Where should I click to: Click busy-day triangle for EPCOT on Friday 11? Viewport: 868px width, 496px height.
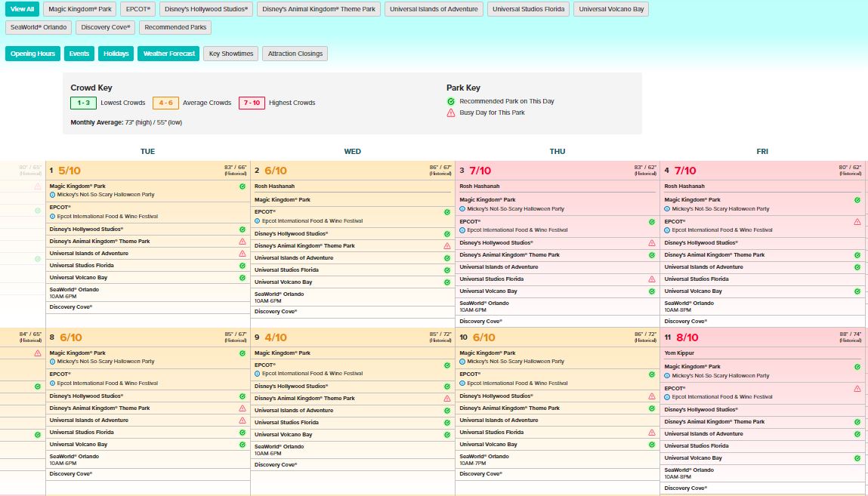point(857,389)
